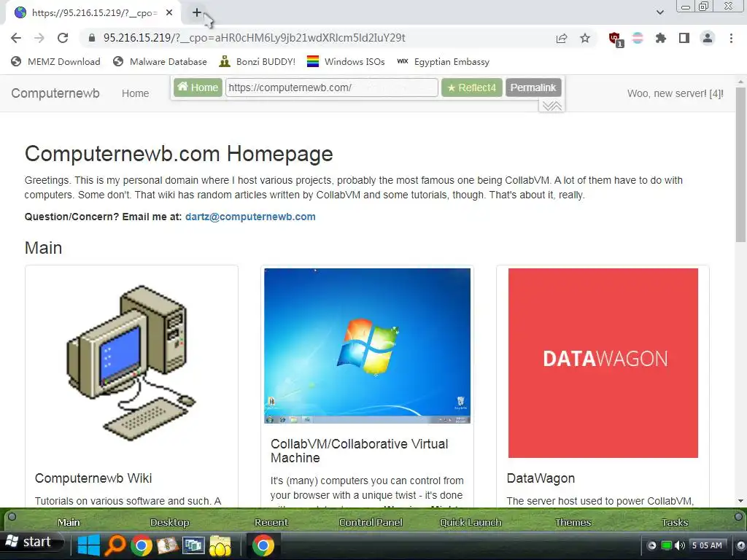
Task: Select the Control Panel tab
Action: coord(371,522)
